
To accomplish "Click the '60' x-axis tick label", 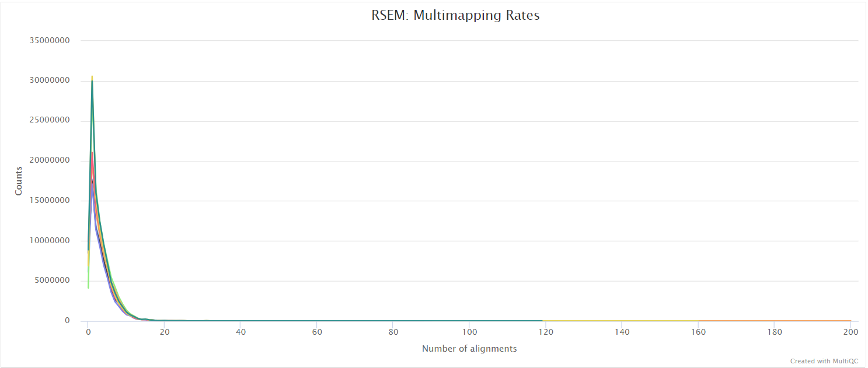I will click(317, 331).
